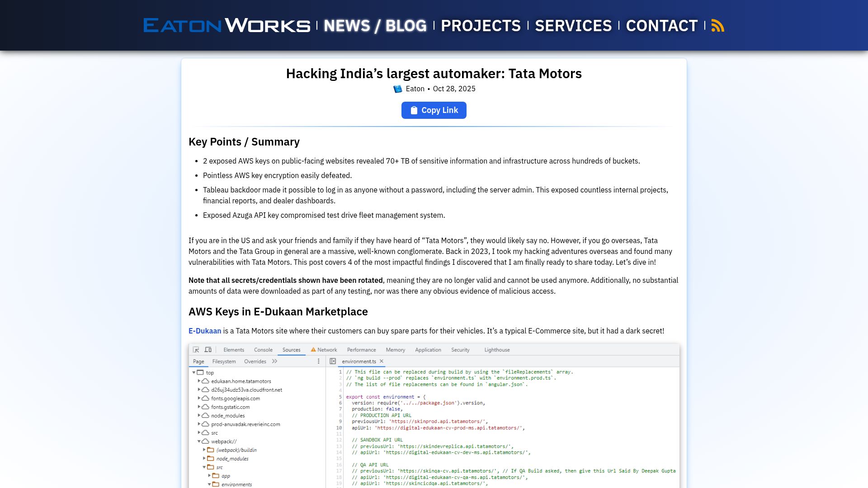The image size is (868, 488).
Task: Switch to the Console tab in DevTools screenshot
Action: (263, 350)
